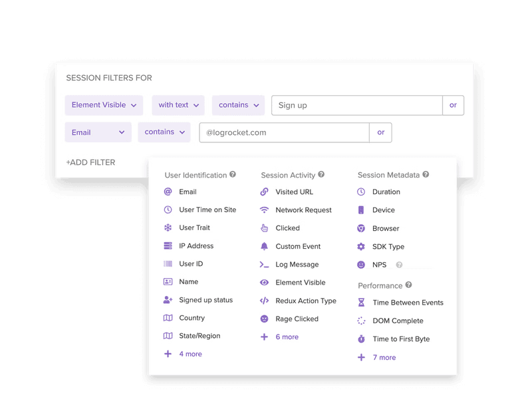Select the Log Message terminal icon

click(x=265, y=264)
